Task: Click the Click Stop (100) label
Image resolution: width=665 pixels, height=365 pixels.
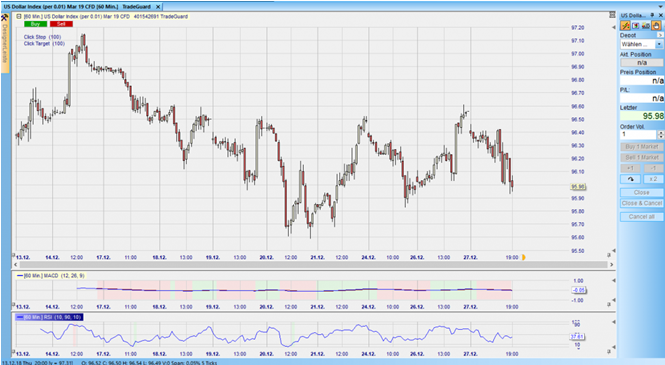Action: 42,37
